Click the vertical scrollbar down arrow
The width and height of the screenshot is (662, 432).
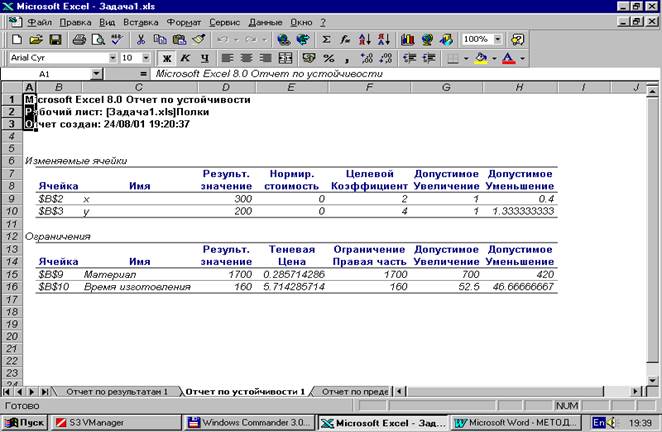click(652, 380)
